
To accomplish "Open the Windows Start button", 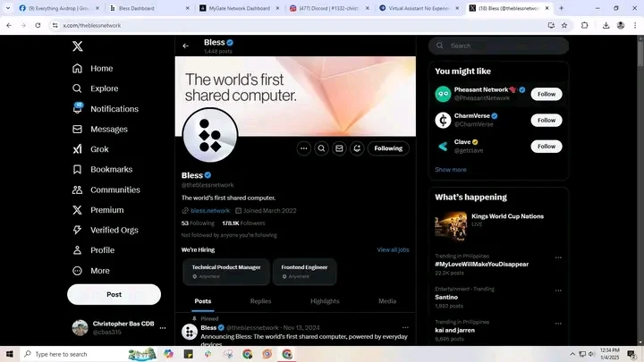I will (x=10, y=354).
